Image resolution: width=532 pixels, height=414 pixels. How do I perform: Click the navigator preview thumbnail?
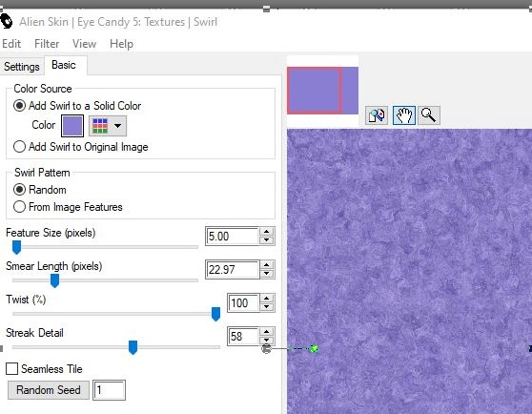click(x=322, y=91)
